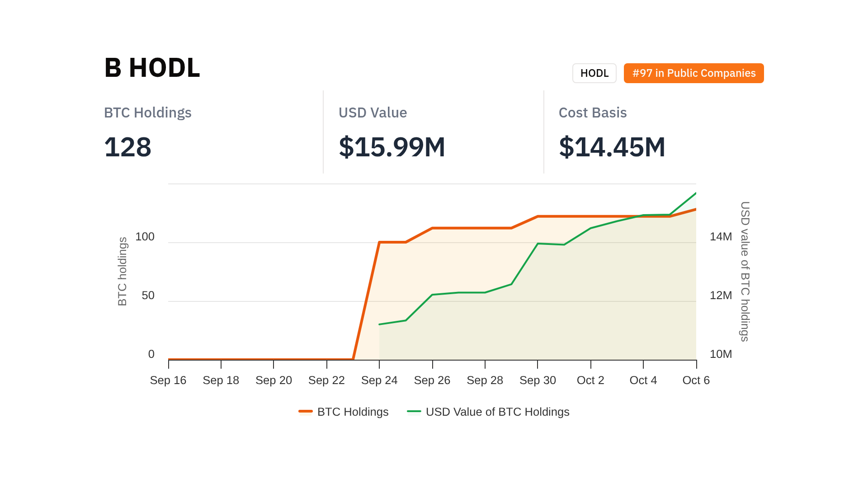Click the 128 BTC Holdings value

[127, 147]
